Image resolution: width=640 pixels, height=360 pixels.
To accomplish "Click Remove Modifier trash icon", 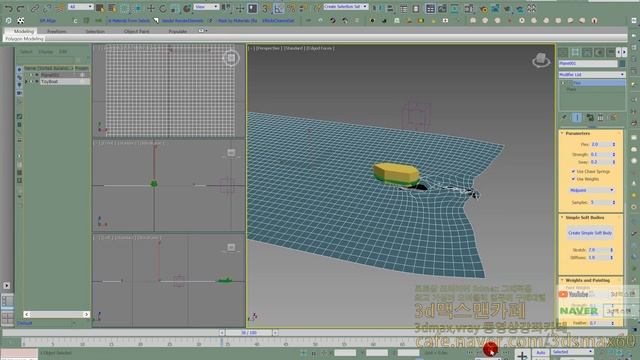I will click(600, 118).
